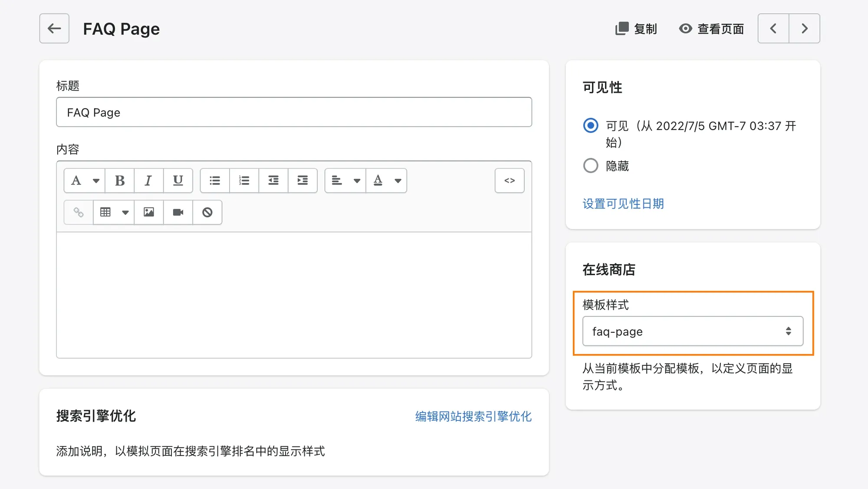The image size is (868, 489).
Task: Click the FAQ Page title input field
Action: pyautogui.click(x=294, y=112)
